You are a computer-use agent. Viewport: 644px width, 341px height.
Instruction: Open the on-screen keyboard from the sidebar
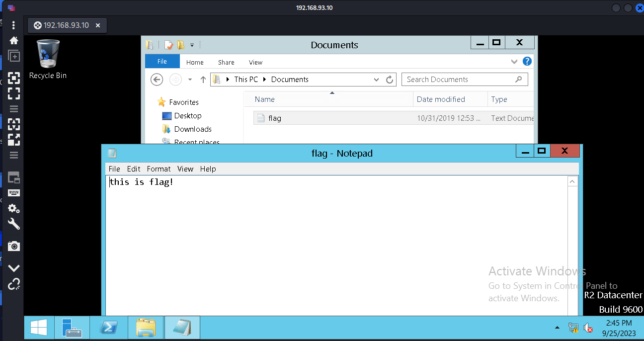[14, 193]
